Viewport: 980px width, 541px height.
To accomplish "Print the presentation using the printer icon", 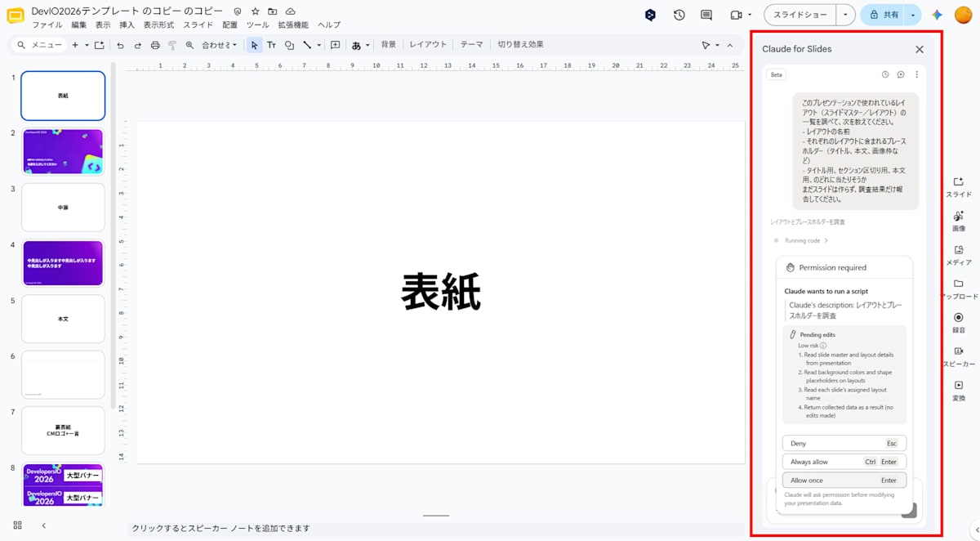I will click(155, 45).
